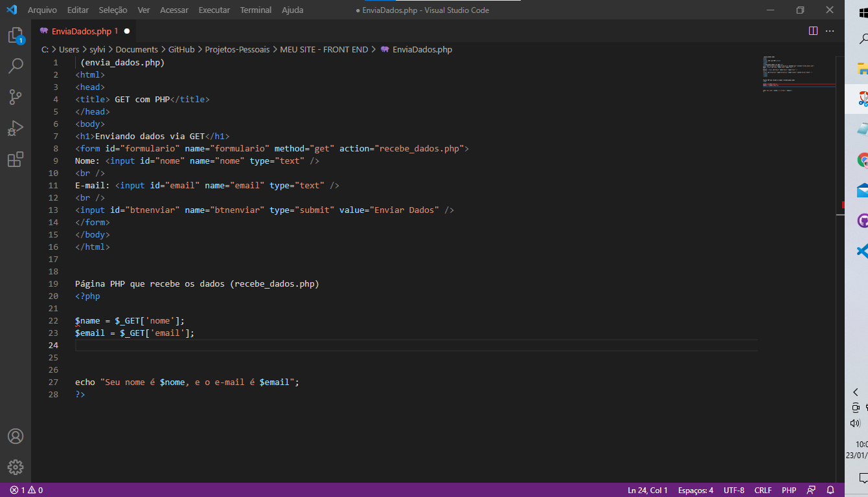Change indentation via Espaços: 4
Image resolution: width=868 pixels, height=497 pixels.
tap(696, 490)
